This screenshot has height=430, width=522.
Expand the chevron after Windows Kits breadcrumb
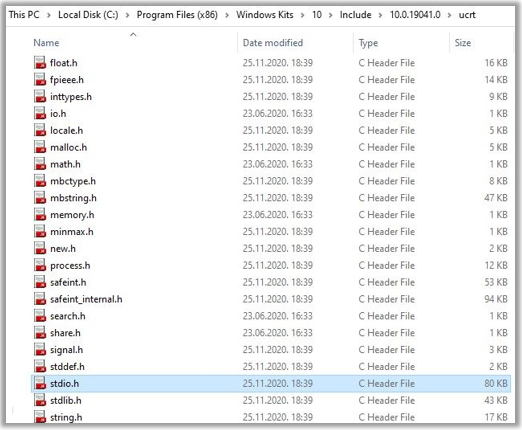(x=302, y=15)
